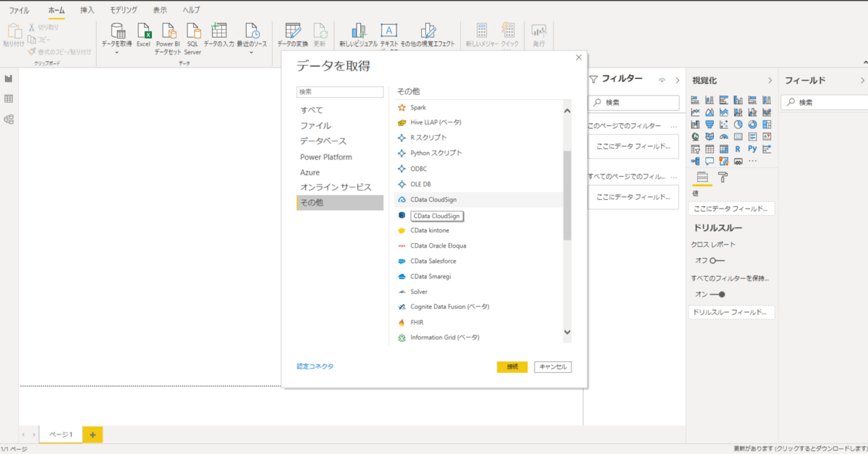Choose すべて category in the dialog

click(340, 110)
